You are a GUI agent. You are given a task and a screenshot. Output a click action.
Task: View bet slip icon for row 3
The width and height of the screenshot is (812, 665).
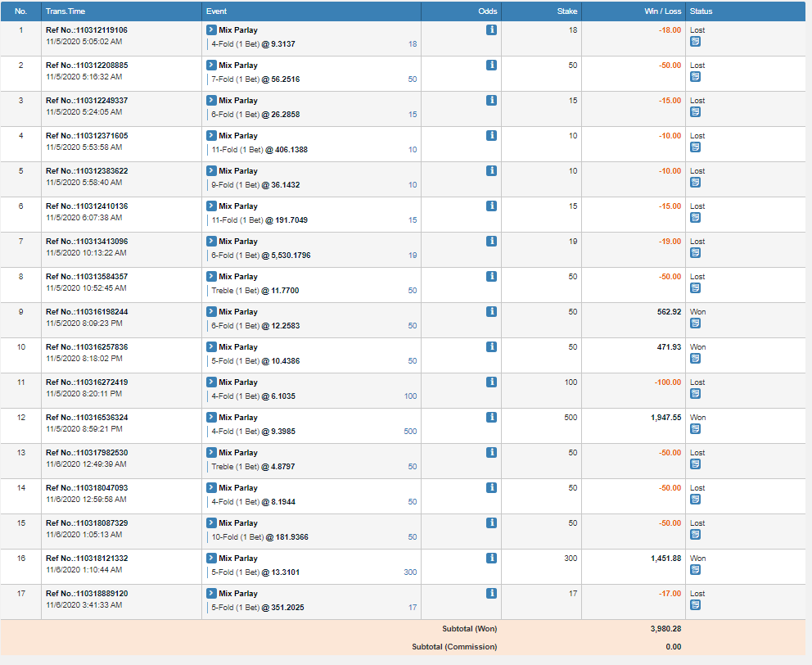point(696,112)
